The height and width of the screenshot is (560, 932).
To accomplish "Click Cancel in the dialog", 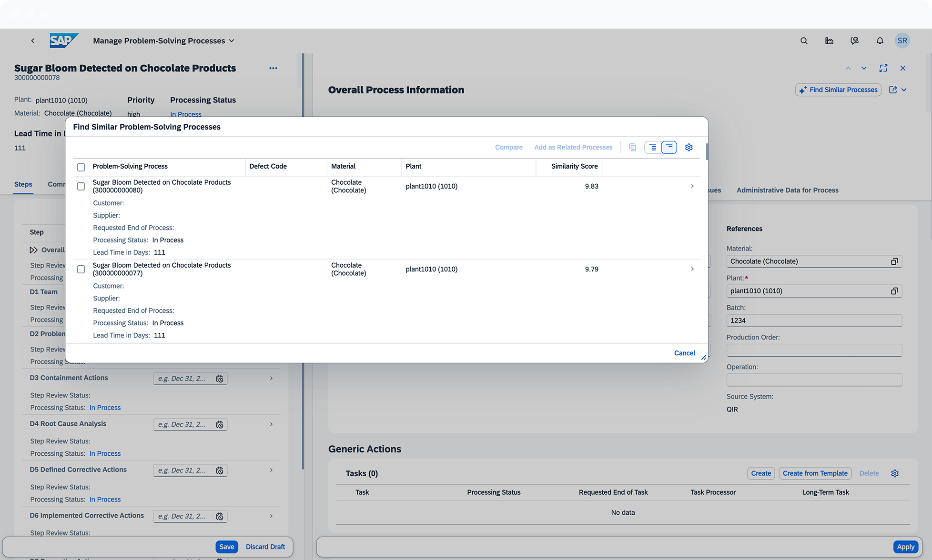I will pos(684,353).
